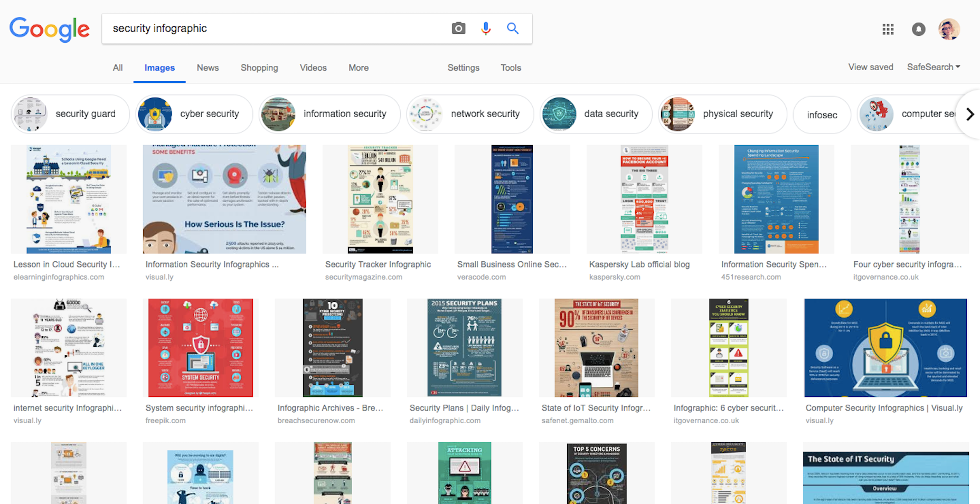Open 'Attacking' green infographic thumbnail
Image resolution: width=980 pixels, height=504 pixels.
pos(465,473)
